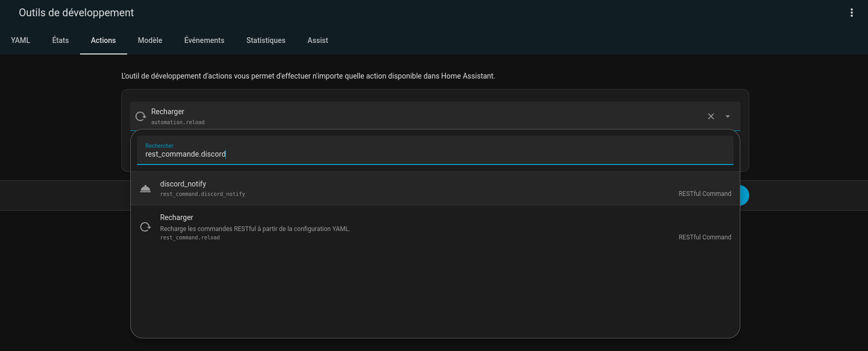Click the description starting "L'outil de développement d'actions"
868x351 pixels.
coord(308,76)
